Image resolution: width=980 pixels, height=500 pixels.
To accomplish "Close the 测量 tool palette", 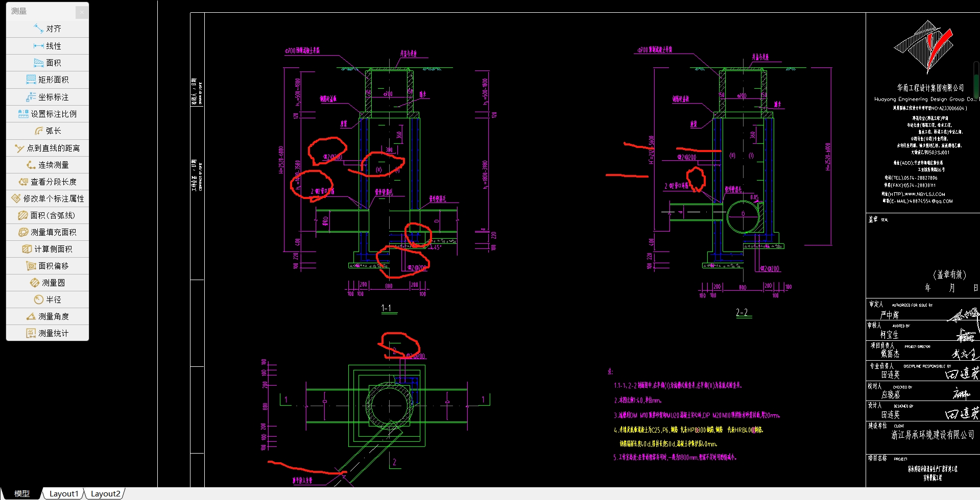I will [x=82, y=12].
